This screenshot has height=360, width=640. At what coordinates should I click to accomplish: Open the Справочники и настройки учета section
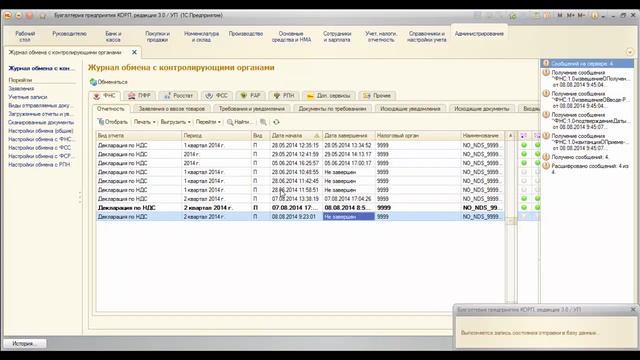[x=427, y=37]
